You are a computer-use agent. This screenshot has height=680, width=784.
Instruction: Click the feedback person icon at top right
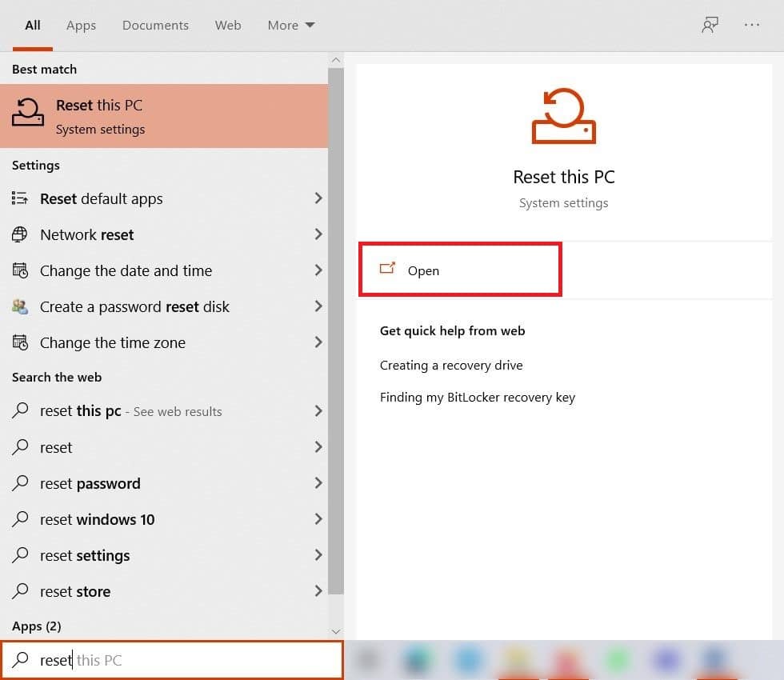pyautogui.click(x=710, y=25)
